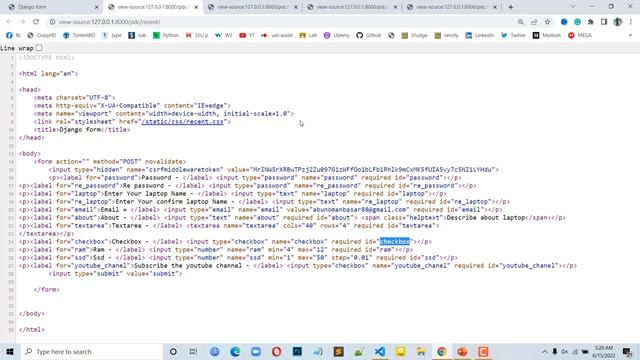
Task: Click the Type here to search box
Action: (92, 351)
